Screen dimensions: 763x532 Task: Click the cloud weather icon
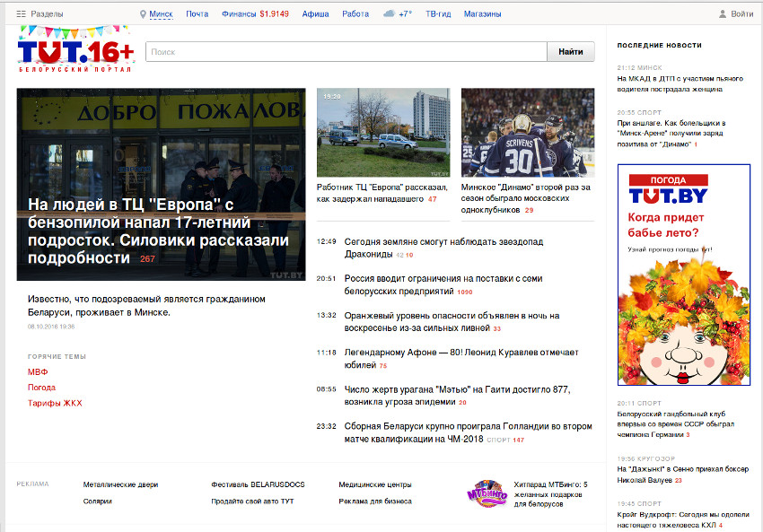[388, 14]
